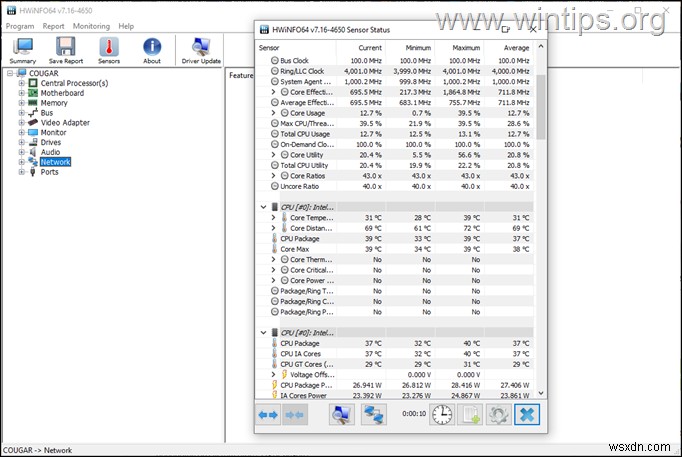Screen dimensions: 682x457
Task: Click the blue X close sensors button
Action: tap(527, 414)
